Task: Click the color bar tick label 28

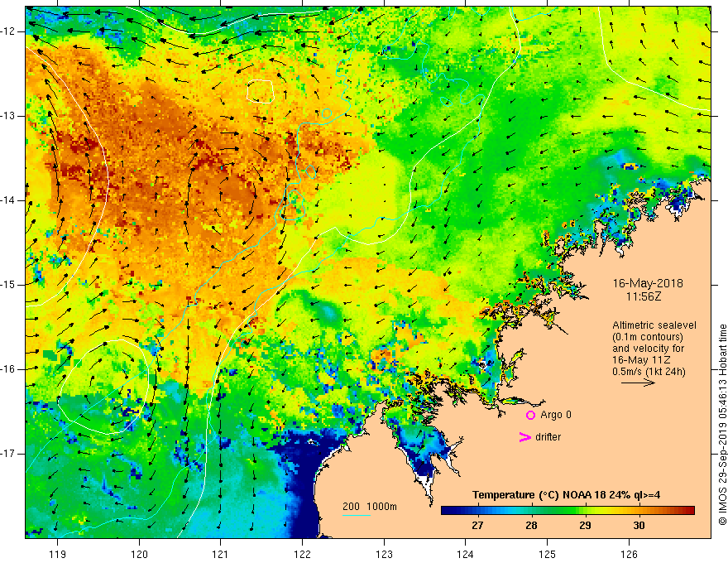Action: coord(531,526)
